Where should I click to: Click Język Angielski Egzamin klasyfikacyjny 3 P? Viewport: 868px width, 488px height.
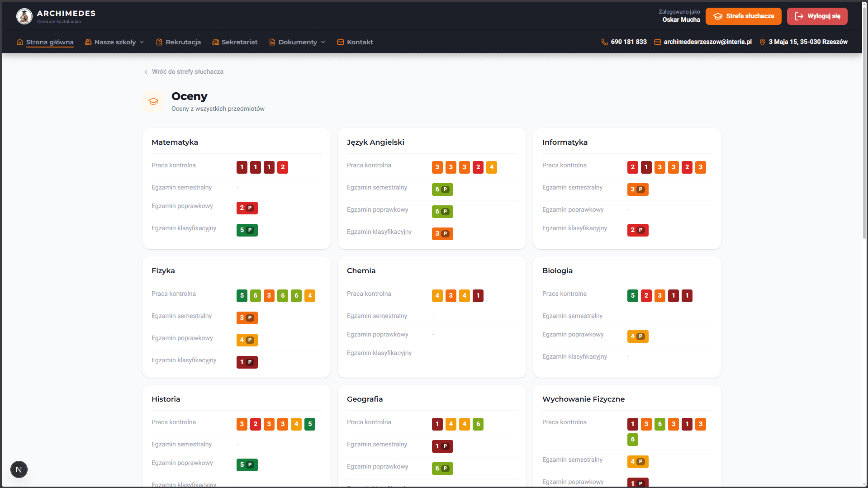(442, 234)
